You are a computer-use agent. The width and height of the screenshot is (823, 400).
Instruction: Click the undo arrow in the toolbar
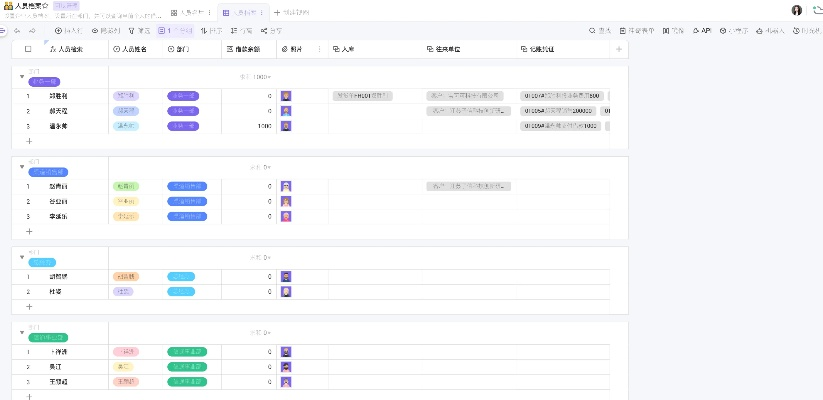point(17,31)
